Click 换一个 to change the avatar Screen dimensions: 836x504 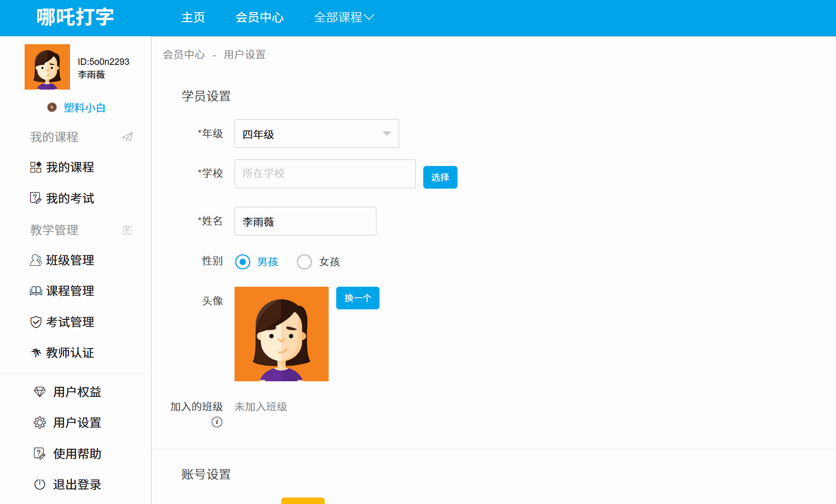click(357, 298)
